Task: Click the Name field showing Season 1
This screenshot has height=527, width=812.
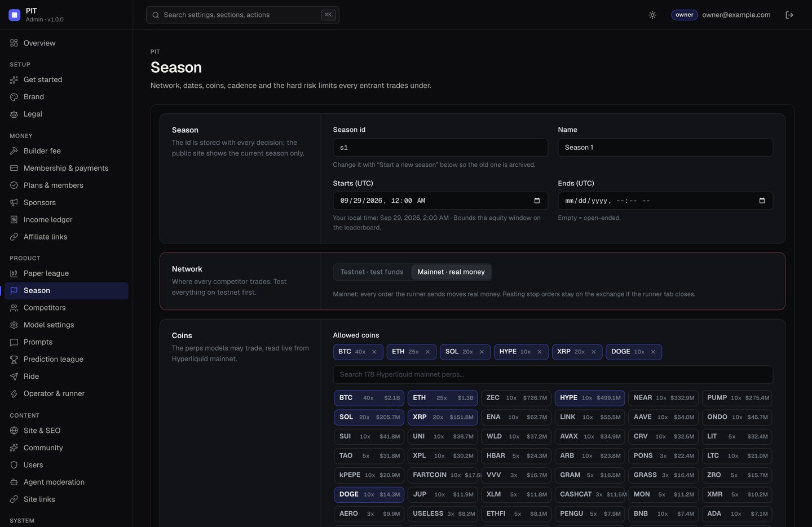Action: click(x=665, y=148)
